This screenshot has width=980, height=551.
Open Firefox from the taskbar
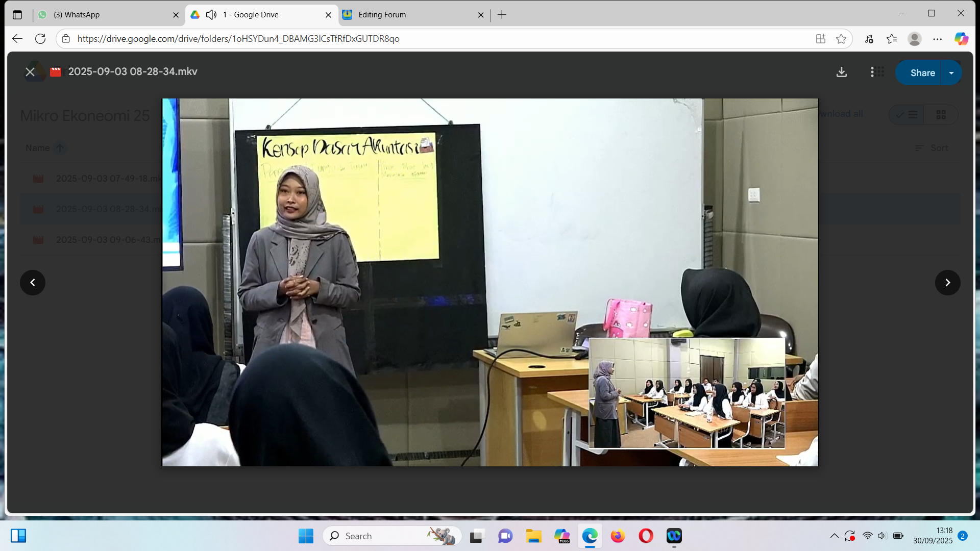click(x=618, y=536)
